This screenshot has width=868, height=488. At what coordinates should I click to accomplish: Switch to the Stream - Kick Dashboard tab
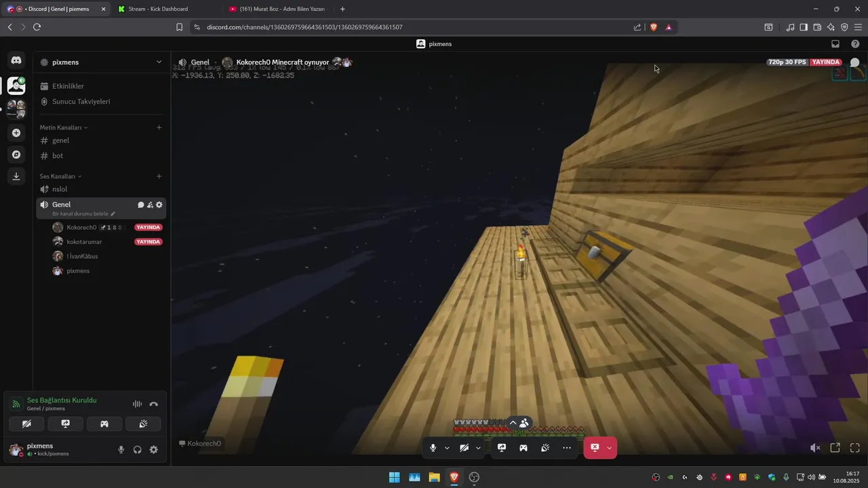(166, 9)
